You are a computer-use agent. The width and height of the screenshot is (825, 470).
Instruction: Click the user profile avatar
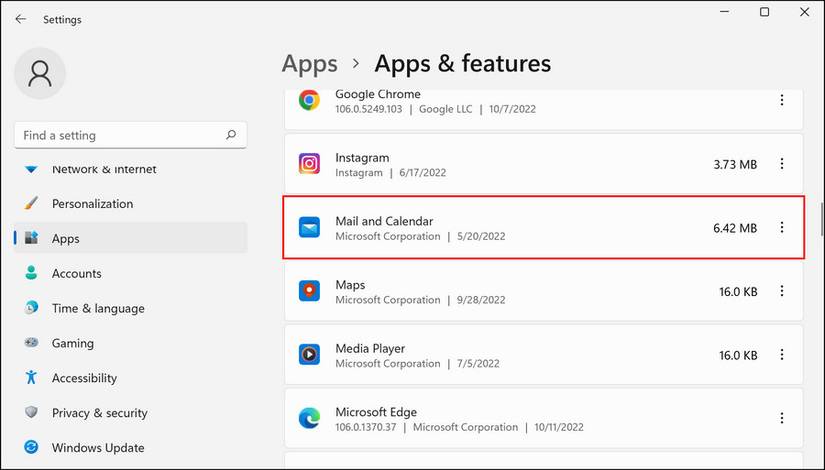point(40,73)
